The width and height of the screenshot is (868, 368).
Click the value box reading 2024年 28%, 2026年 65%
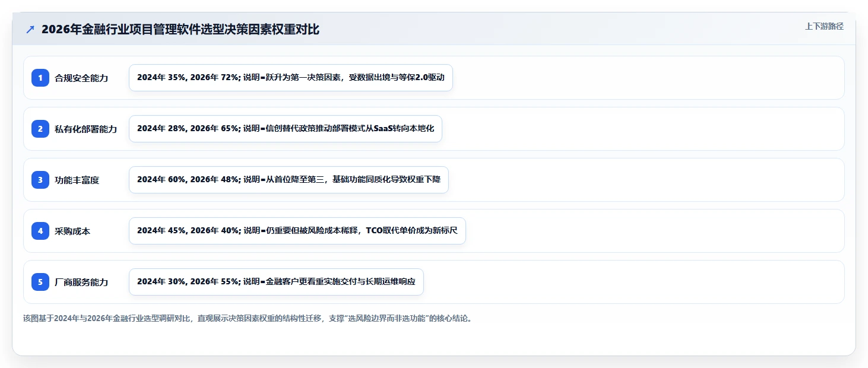[x=286, y=129]
